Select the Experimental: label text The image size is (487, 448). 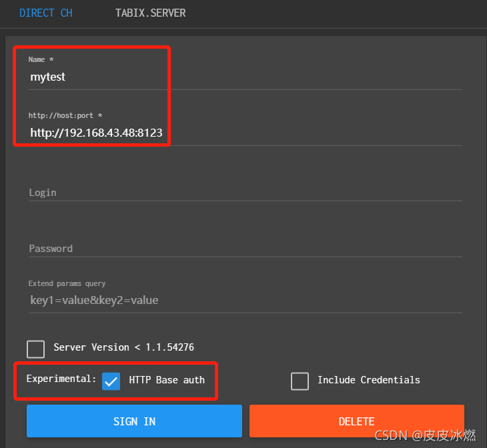tap(61, 379)
